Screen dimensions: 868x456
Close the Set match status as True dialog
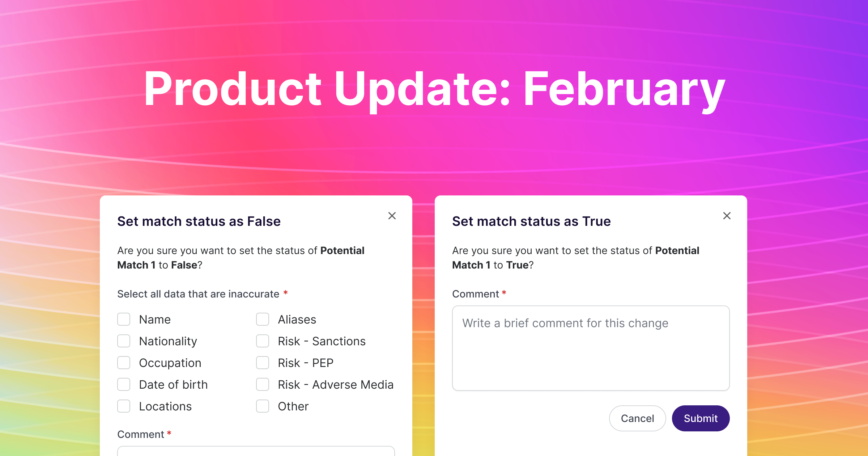[x=727, y=216]
